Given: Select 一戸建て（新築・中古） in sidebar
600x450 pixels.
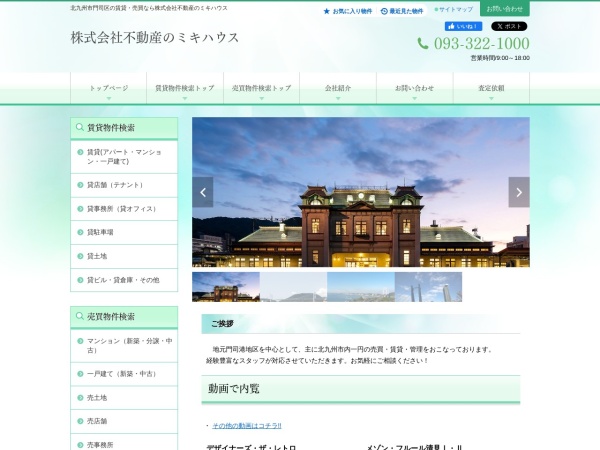Looking at the screenshot, I should click(124, 374).
